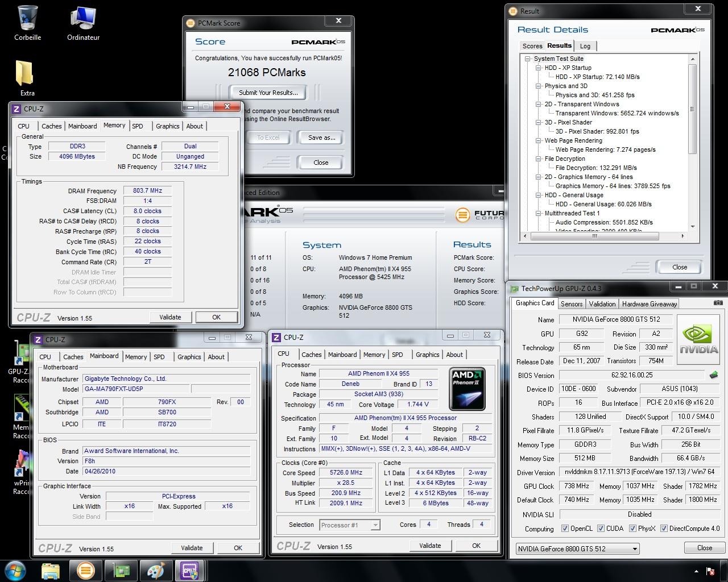Viewport: 728px width, 582px height.
Task: Collapse the 3D - Pixel Shader node
Action: click(x=538, y=122)
